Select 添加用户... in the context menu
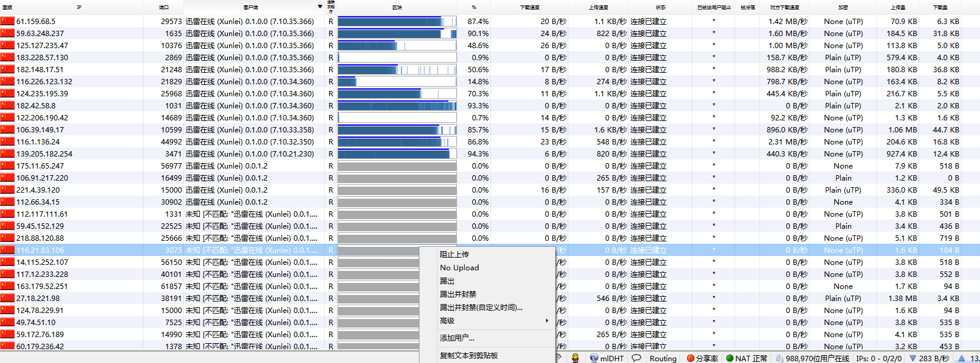 pos(457,338)
